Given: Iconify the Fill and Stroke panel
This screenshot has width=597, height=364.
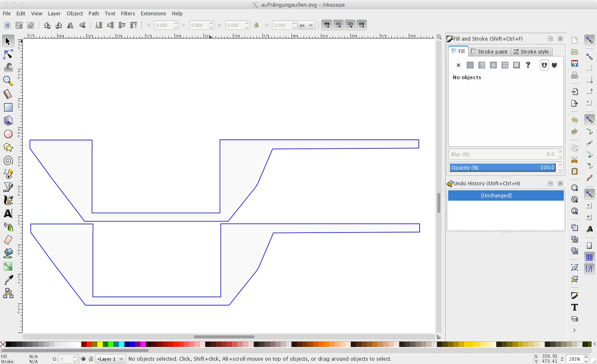Looking at the screenshot, I should 550,39.
